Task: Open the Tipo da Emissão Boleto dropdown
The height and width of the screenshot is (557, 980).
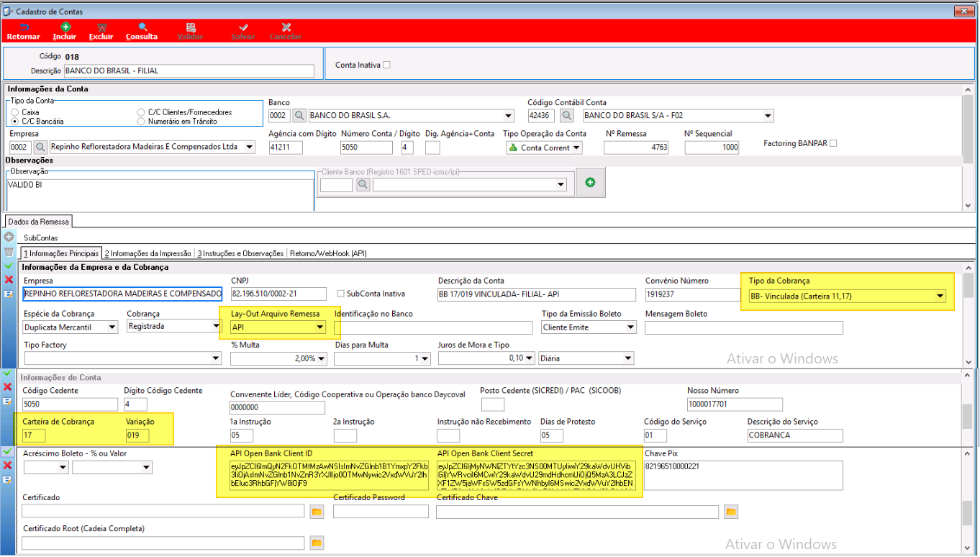Action: (x=631, y=327)
